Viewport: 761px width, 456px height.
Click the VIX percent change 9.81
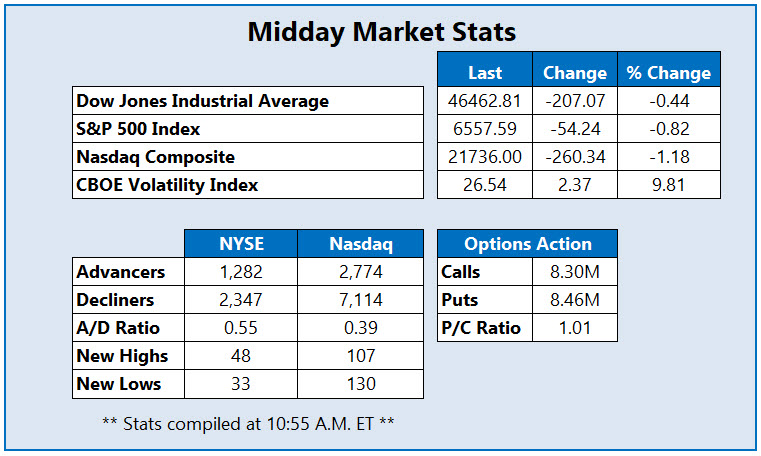click(x=668, y=185)
